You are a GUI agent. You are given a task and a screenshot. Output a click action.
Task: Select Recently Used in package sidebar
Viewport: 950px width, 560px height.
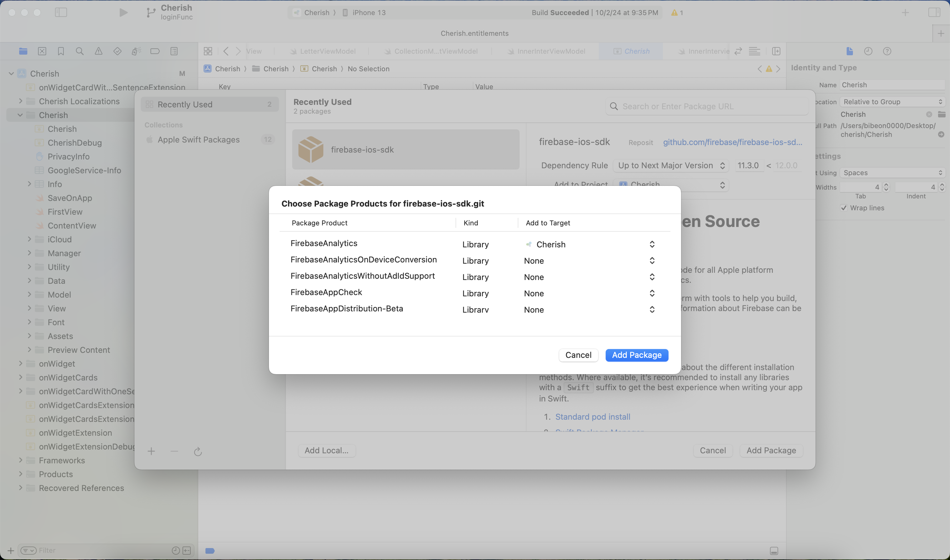[210, 105]
